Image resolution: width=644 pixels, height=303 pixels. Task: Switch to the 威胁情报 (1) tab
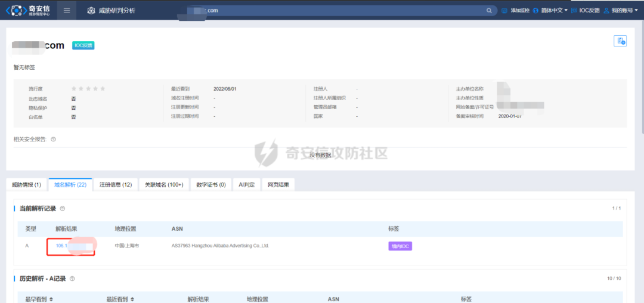point(26,185)
